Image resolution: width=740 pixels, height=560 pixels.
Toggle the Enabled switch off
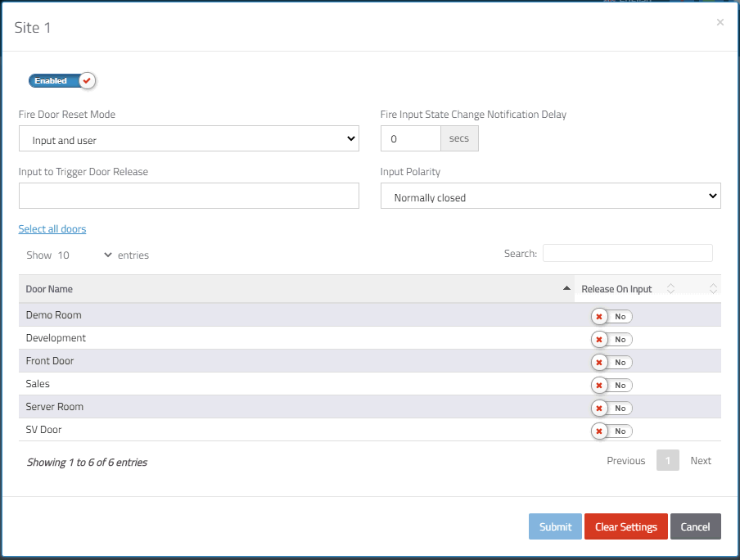pos(62,81)
